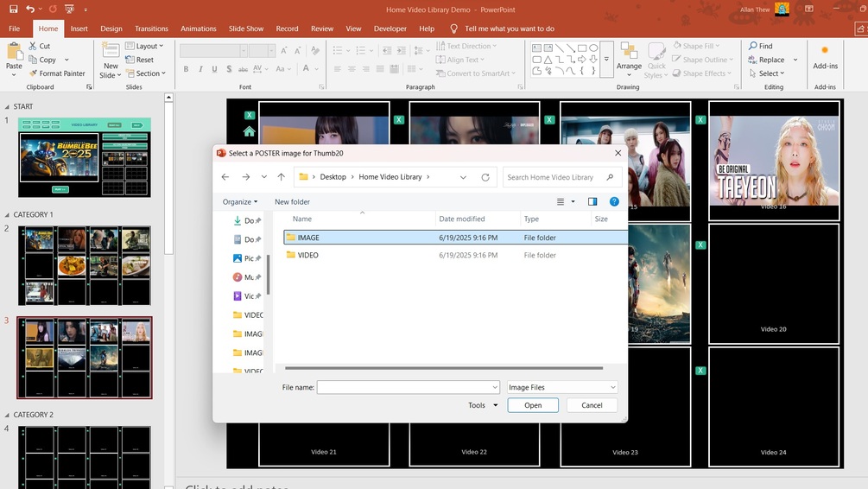Show the preview pane in the dialog
This screenshot has width=868, height=489.
click(592, 201)
